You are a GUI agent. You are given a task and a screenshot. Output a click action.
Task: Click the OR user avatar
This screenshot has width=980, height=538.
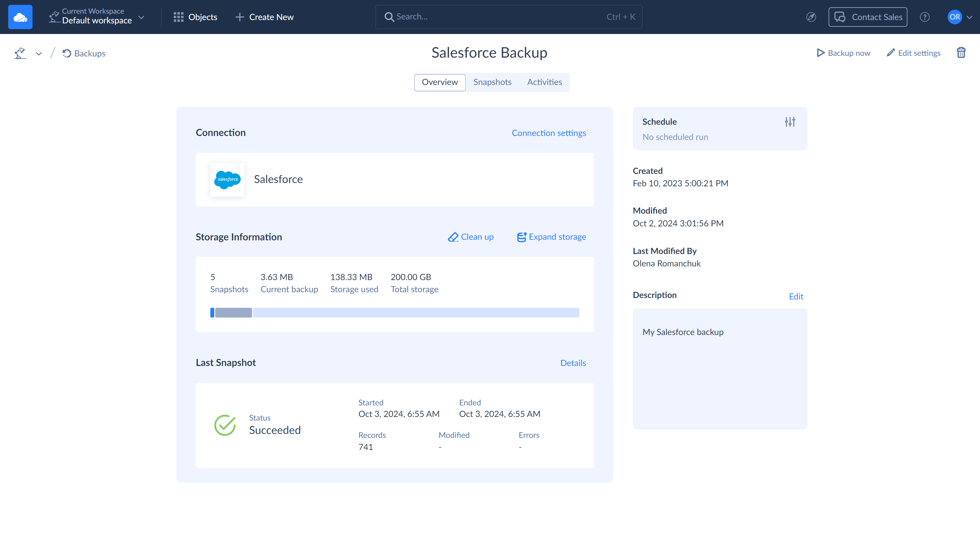click(x=955, y=17)
